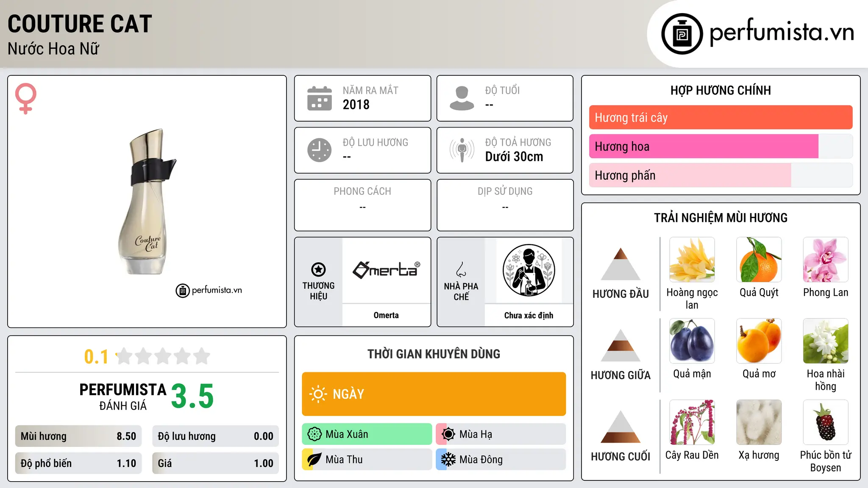Click the snowflake icon for Mùa Đông
Image resolution: width=868 pixels, height=488 pixels.
pyautogui.click(x=448, y=460)
